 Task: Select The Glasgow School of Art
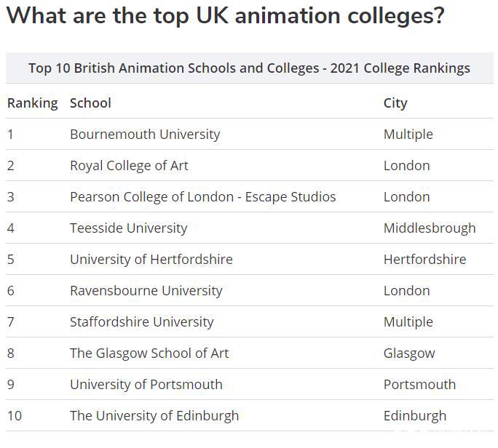pos(149,353)
